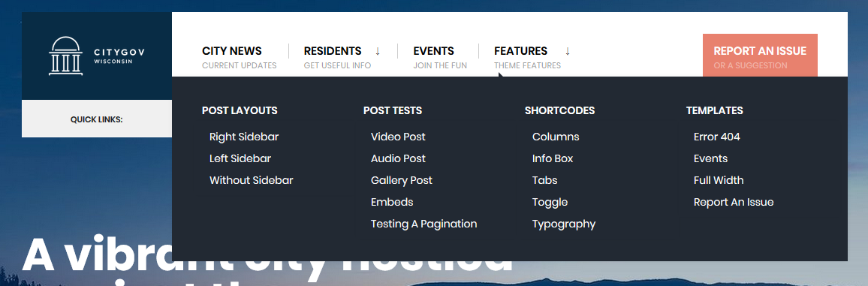This screenshot has height=286, width=868.
Task: View the Typography shortcode page
Action: point(564,224)
